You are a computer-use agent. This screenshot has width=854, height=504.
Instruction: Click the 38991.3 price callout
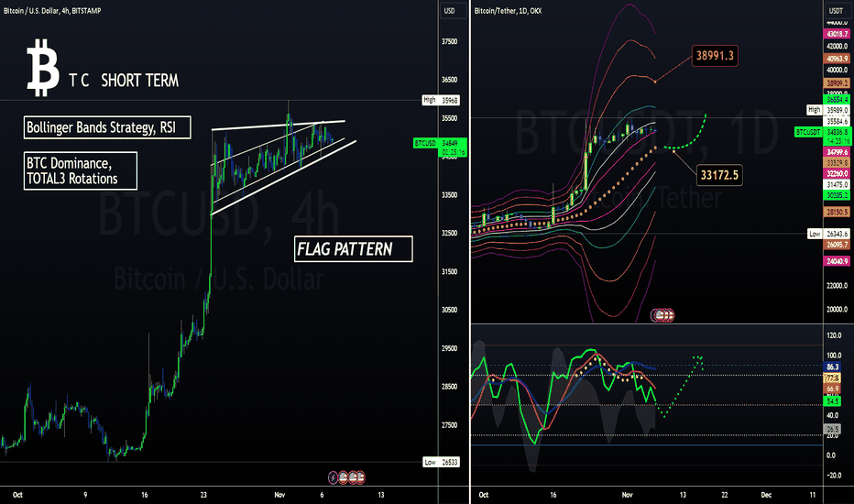pos(715,56)
